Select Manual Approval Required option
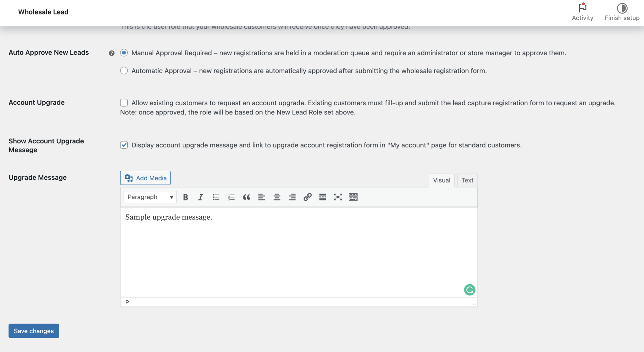 124,53
